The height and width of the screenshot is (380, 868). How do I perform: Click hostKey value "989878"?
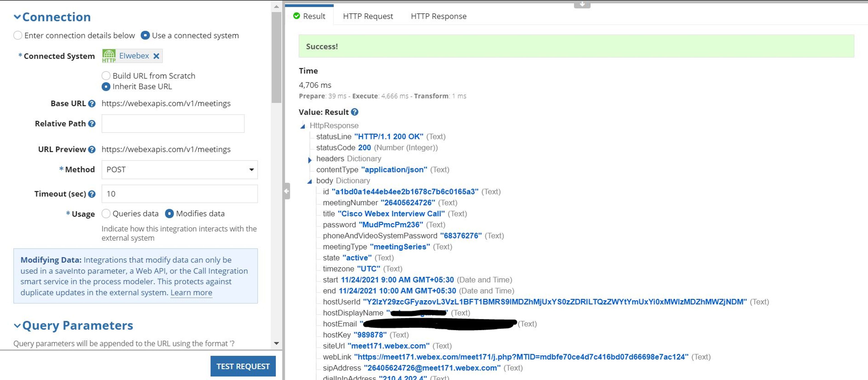pyautogui.click(x=370, y=335)
